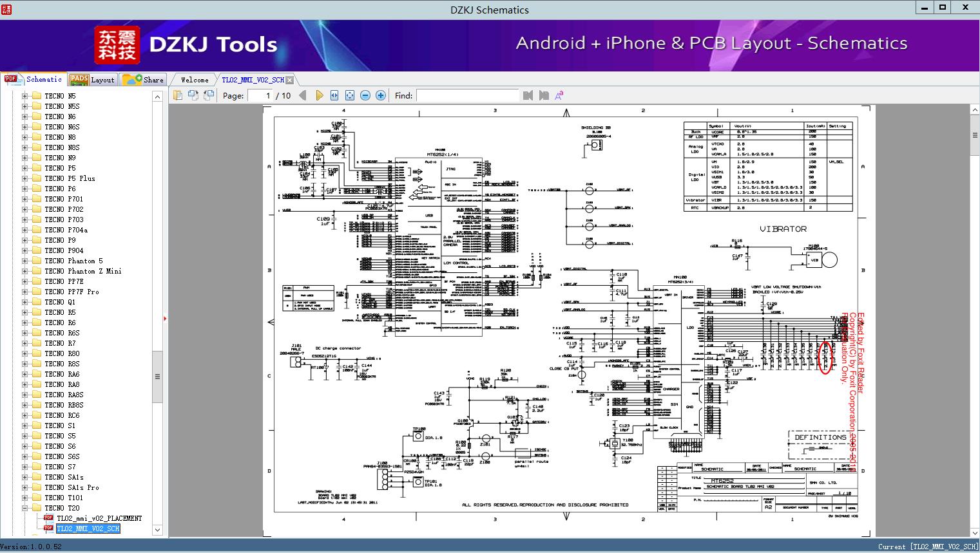Click the Find text field
Screen dimensions: 980x553
[x=467, y=95]
